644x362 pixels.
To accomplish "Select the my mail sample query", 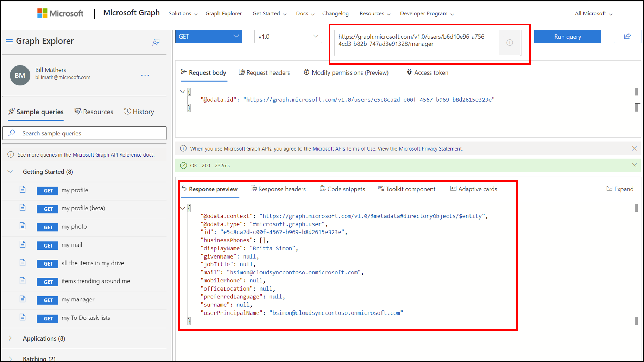I will 72,245.
